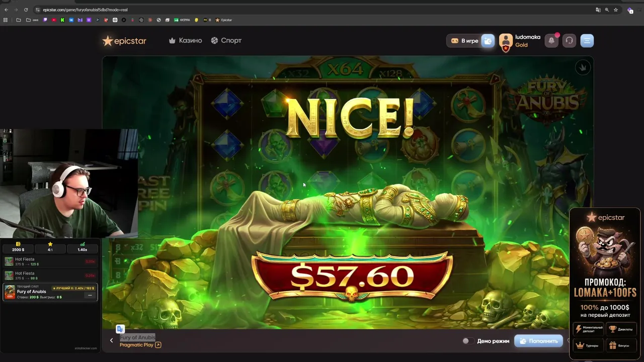The width and height of the screenshot is (644, 362).
Task: Open the ludomaka profile avatar
Action: [x=506, y=41]
